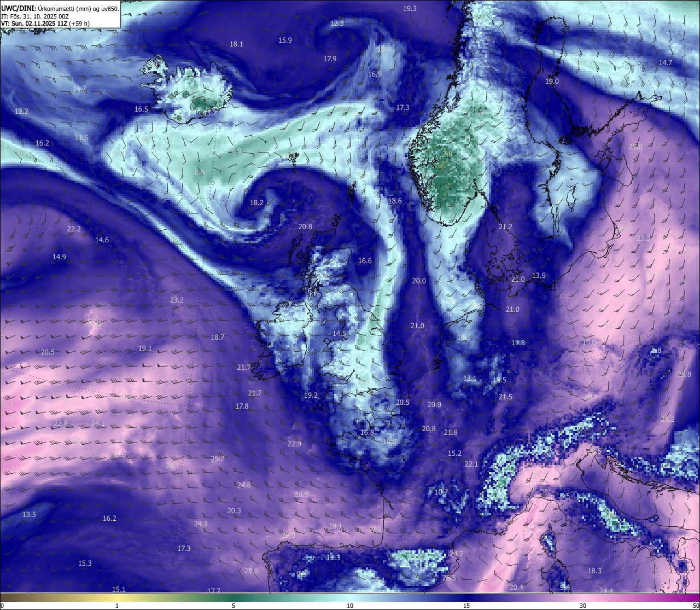
Task: Click the 14.9 map value
Action: point(59,257)
